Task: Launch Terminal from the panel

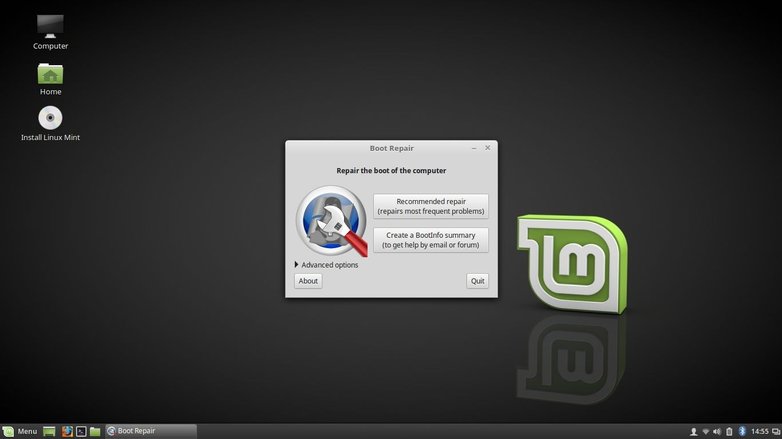Action: pos(81,432)
